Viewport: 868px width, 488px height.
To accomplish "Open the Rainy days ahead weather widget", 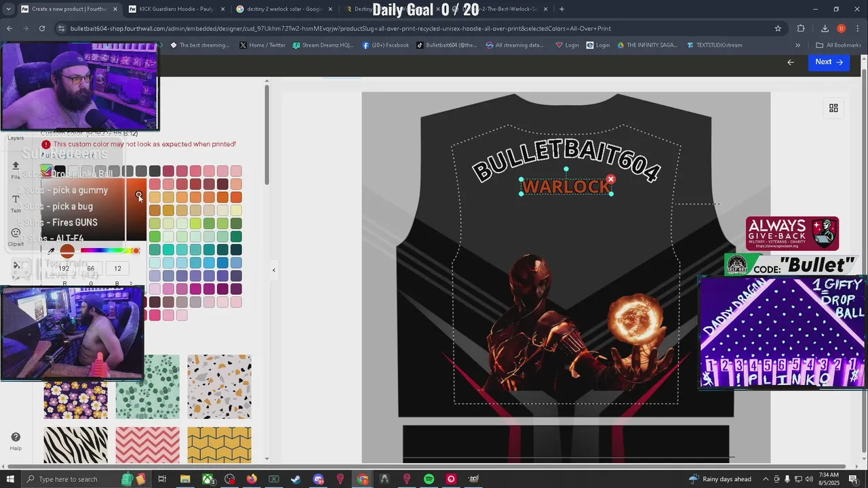I will (x=720, y=479).
